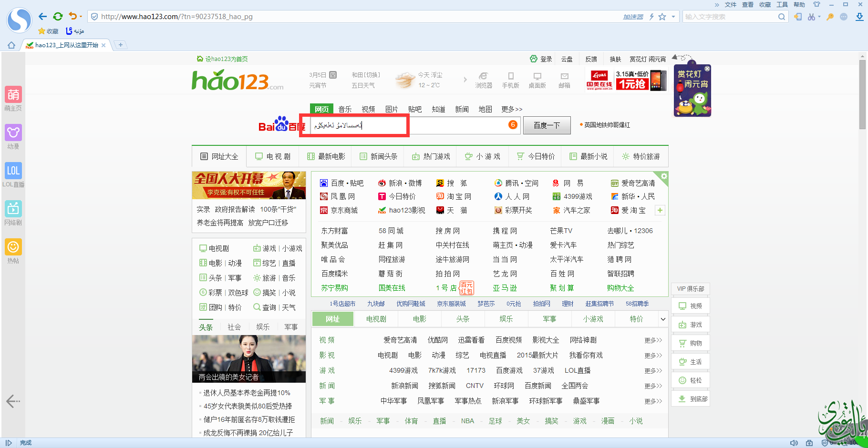Click the weather next chevron arrow
Image resolution: width=868 pixels, height=448 pixels.
click(465, 80)
